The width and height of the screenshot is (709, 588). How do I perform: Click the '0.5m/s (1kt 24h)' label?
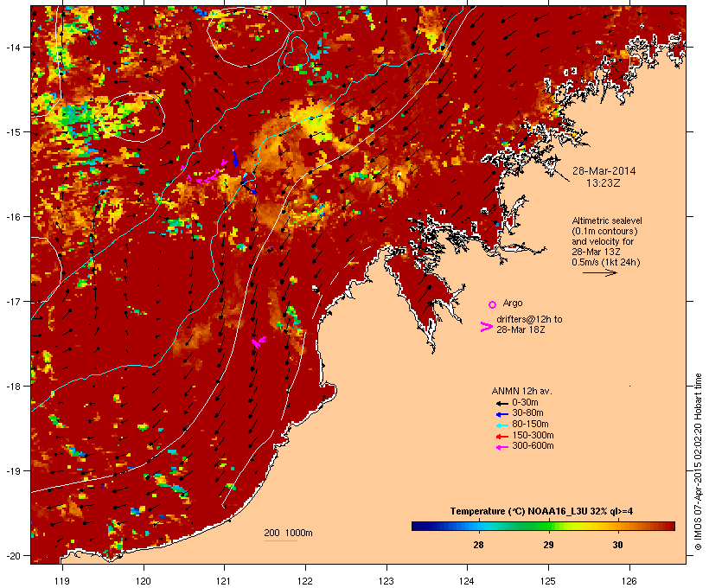606,262
